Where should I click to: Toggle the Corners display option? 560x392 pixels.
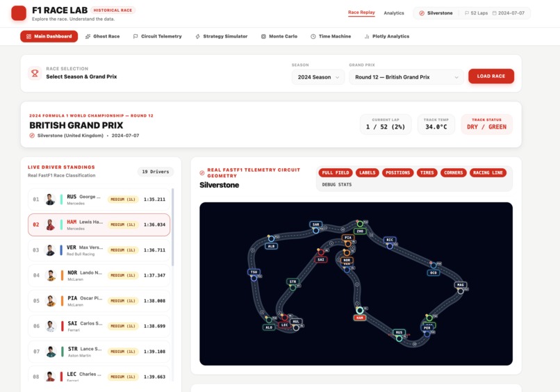pyautogui.click(x=453, y=172)
